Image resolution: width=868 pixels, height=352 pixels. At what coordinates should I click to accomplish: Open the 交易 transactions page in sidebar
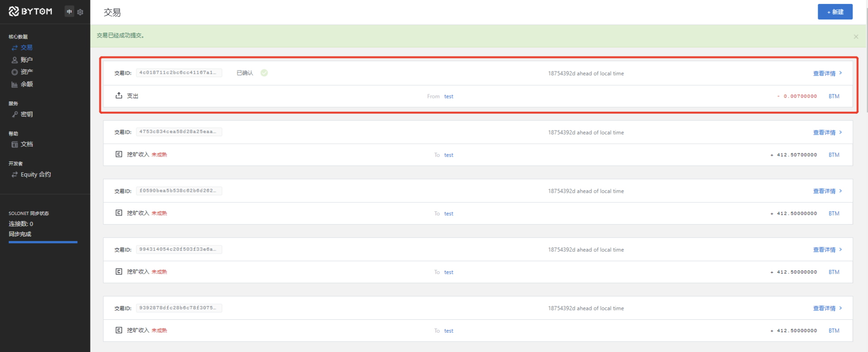(x=26, y=48)
